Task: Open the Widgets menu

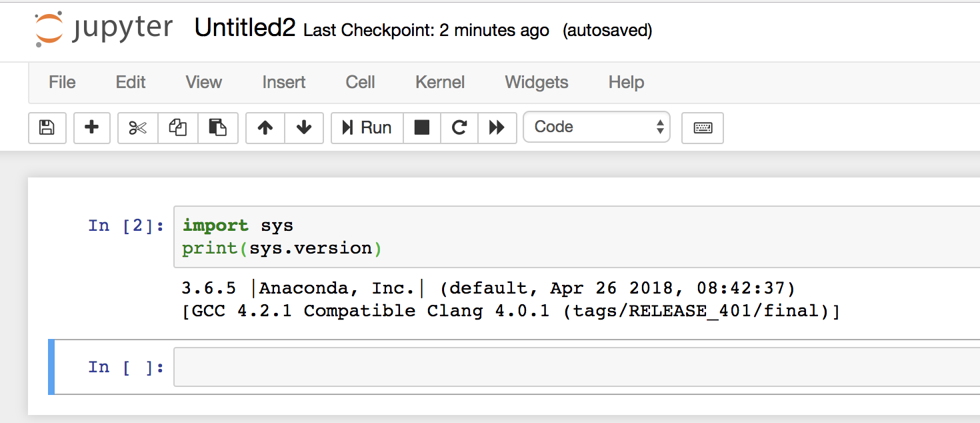Action: [x=537, y=82]
